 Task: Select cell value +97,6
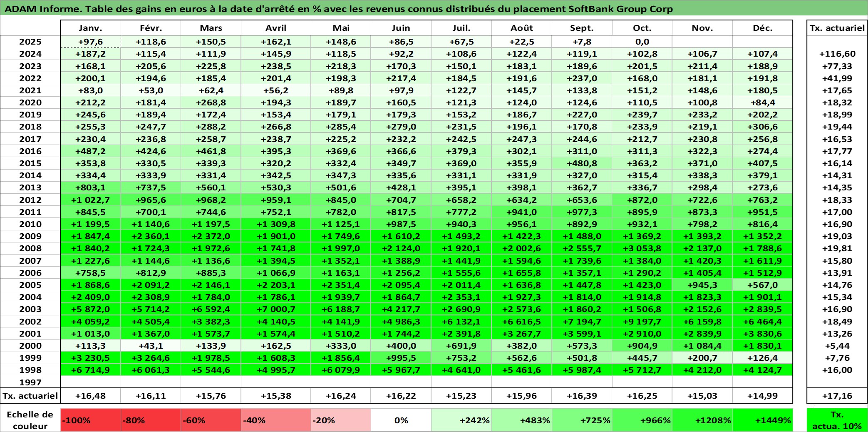tap(90, 42)
